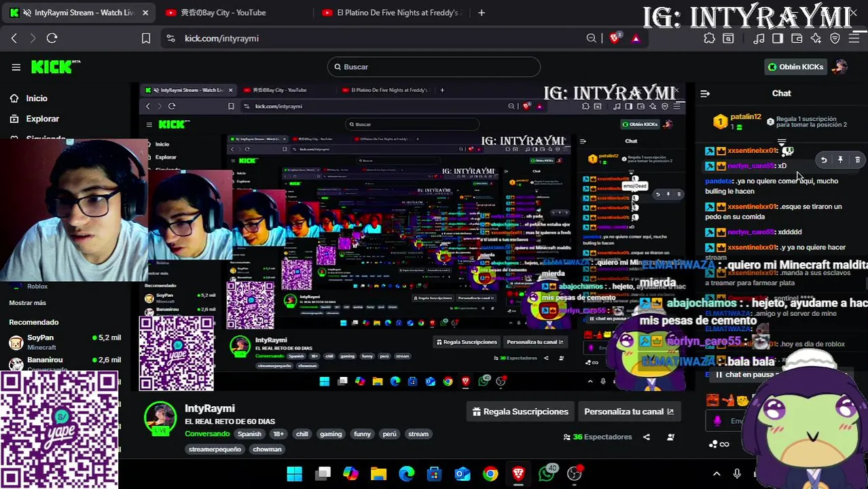The height and width of the screenshot is (489, 868).
Task: Select the streamerpequeño tag
Action: (215, 449)
